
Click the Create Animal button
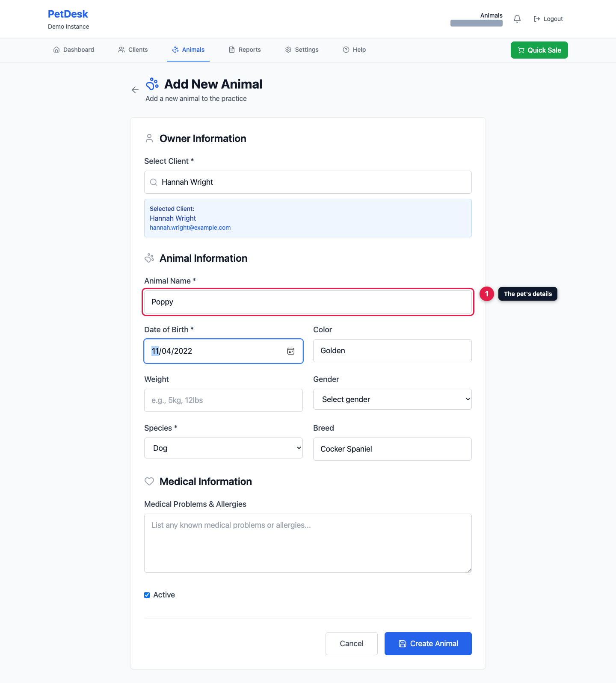point(428,644)
